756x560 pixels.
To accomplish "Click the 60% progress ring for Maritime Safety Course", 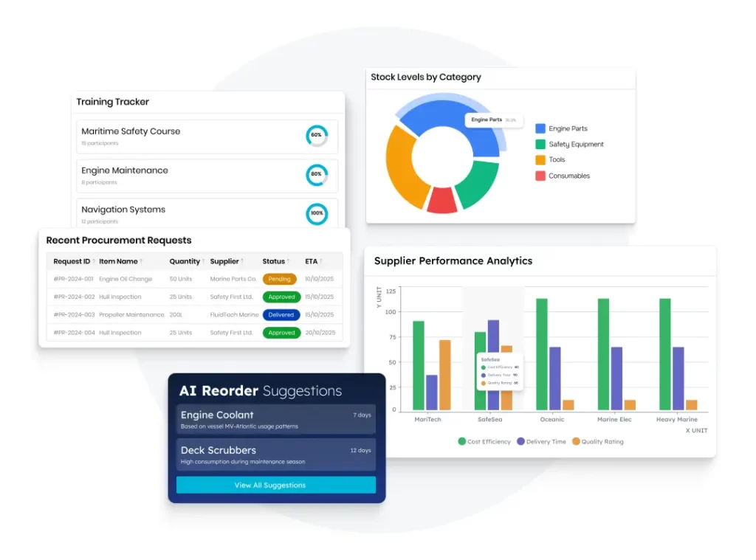I will [317, 136].
